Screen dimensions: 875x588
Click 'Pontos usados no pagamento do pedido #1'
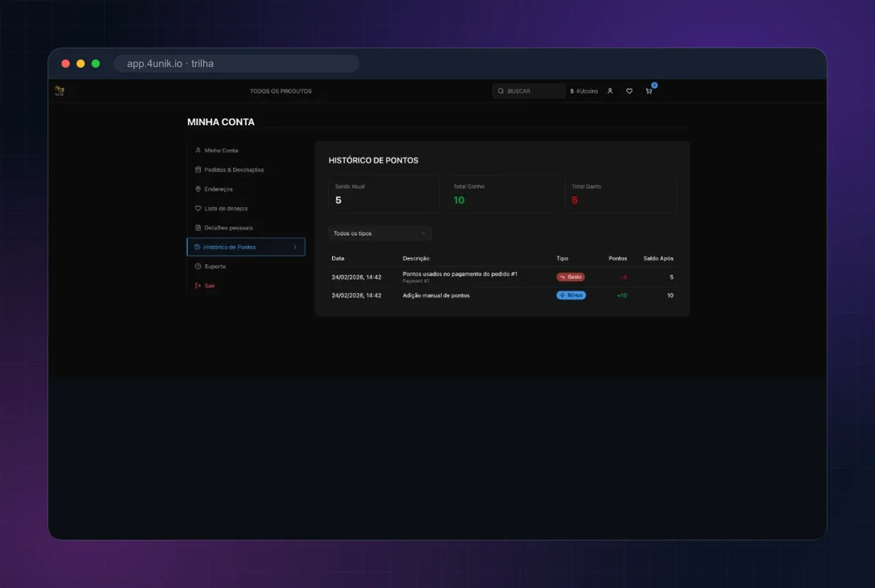(x=460, y=273)
